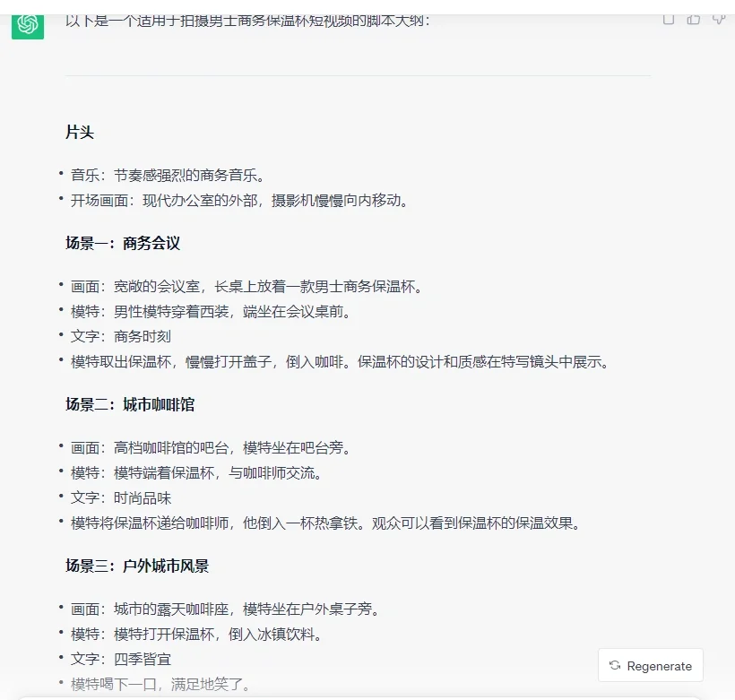
Task: Click the rightmost feedback icon in the header
Action: pyautogui.click(x=717, y=19)
